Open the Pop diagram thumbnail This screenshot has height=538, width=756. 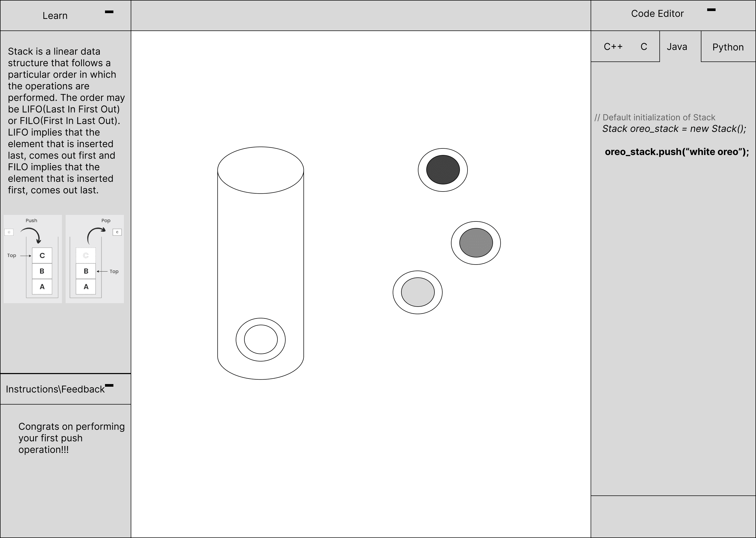pyautogui.click(x=95, y=259)
